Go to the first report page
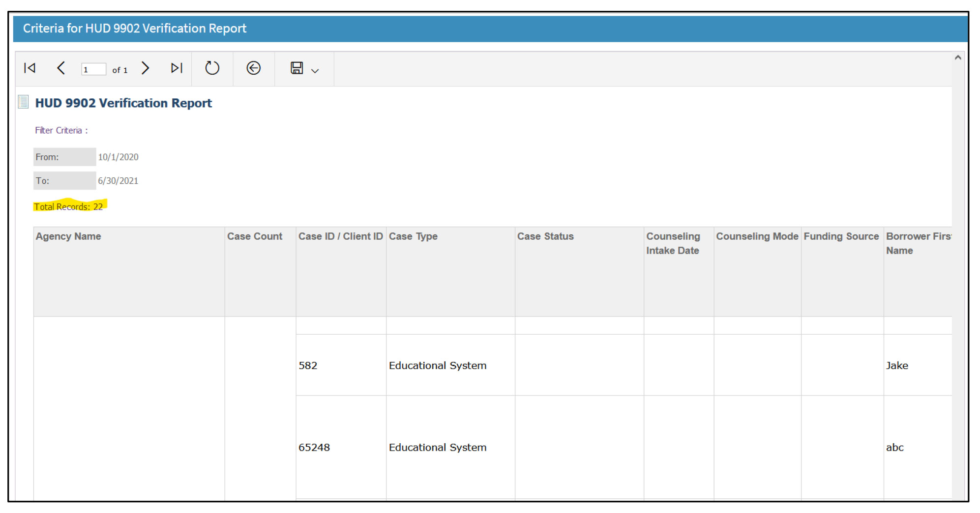The height and width of the screenshot is (513, 980). 30,68
